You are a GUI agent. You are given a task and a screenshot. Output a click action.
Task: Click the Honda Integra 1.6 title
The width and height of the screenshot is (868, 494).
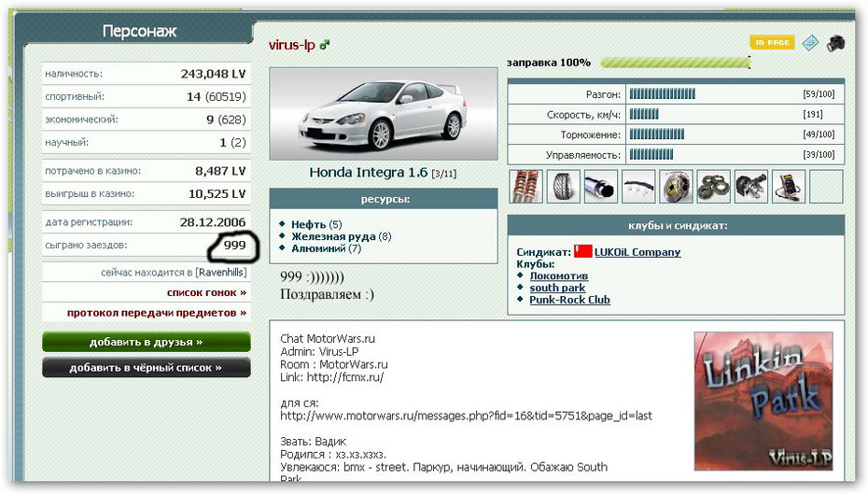coord(368,172)
